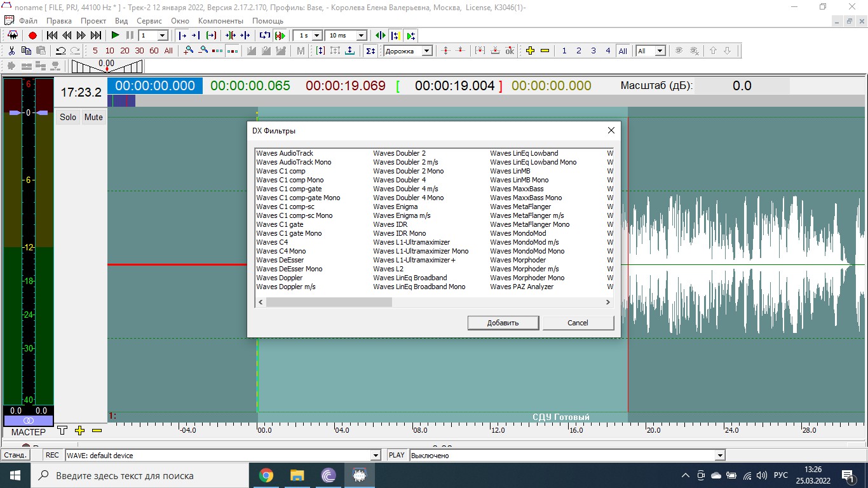The image size is (868, 488).
Task: Toggle Mute on the track
Action: click(93, 117)
